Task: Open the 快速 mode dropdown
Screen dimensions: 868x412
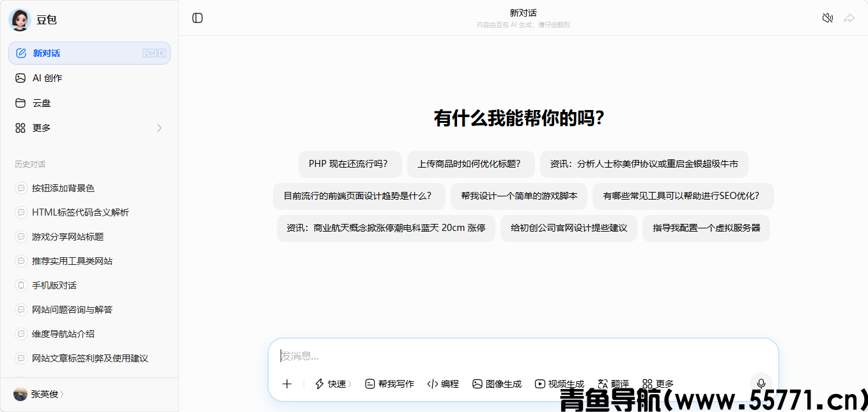Action: (x=334, y=384)
